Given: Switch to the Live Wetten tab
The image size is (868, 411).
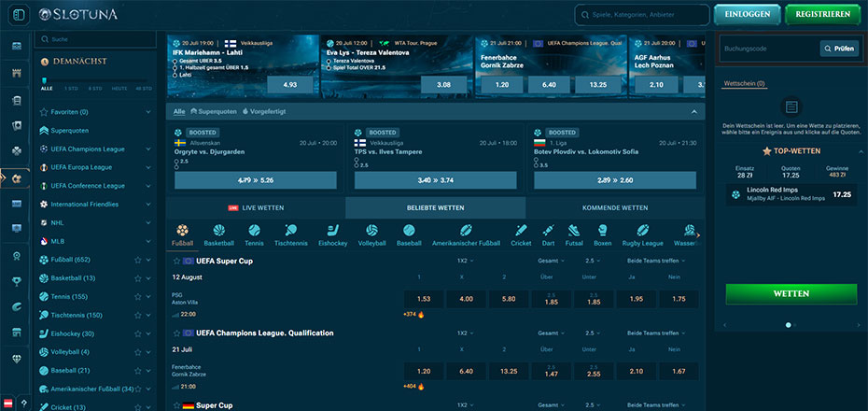Looking at the screenshot, I should coord(256,207).
